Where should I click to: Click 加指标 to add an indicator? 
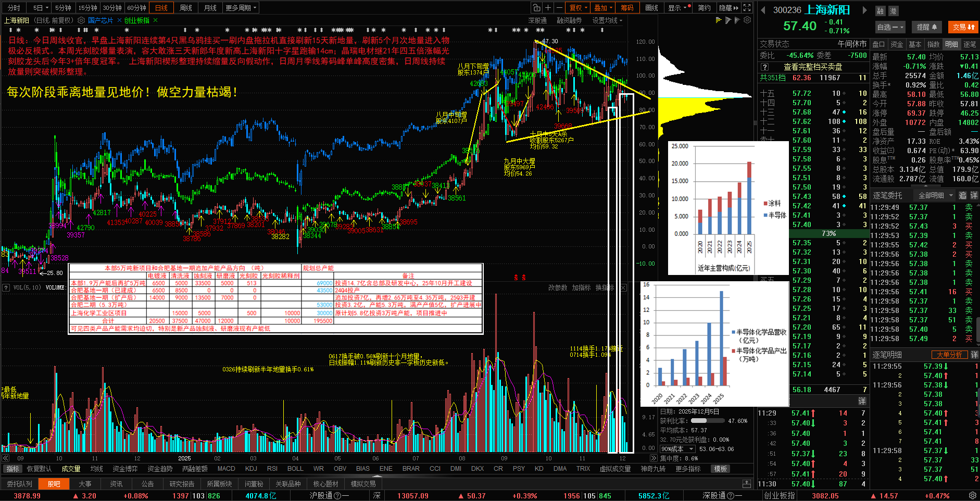[x=581, y=287]
